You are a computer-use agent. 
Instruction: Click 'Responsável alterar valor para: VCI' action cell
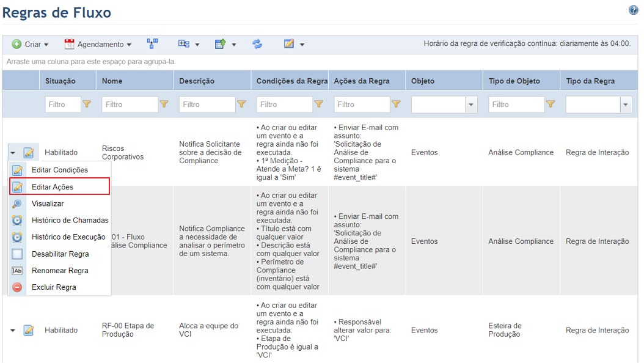pos(363,330)
